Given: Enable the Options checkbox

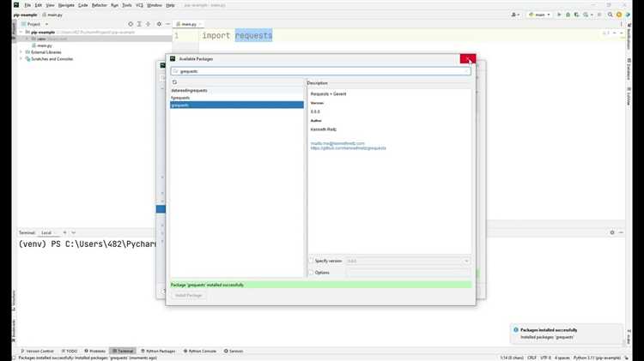Looking at the screenshot, I should [312, 273].
